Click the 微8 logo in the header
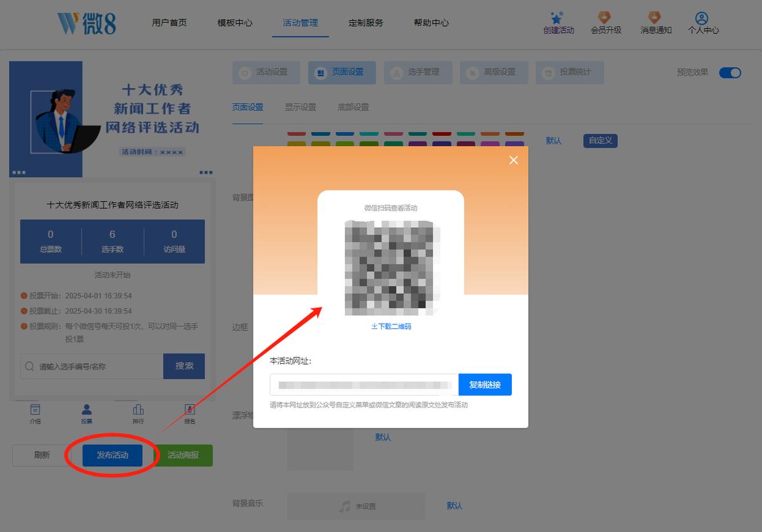The image size is (762, 532). point(87,23)
